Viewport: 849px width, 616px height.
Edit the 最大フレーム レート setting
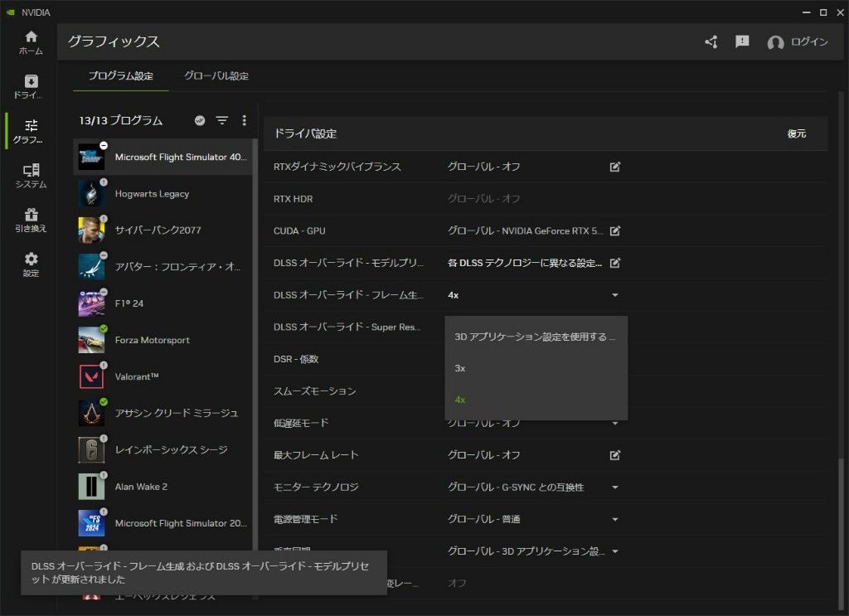coord(615,455)
